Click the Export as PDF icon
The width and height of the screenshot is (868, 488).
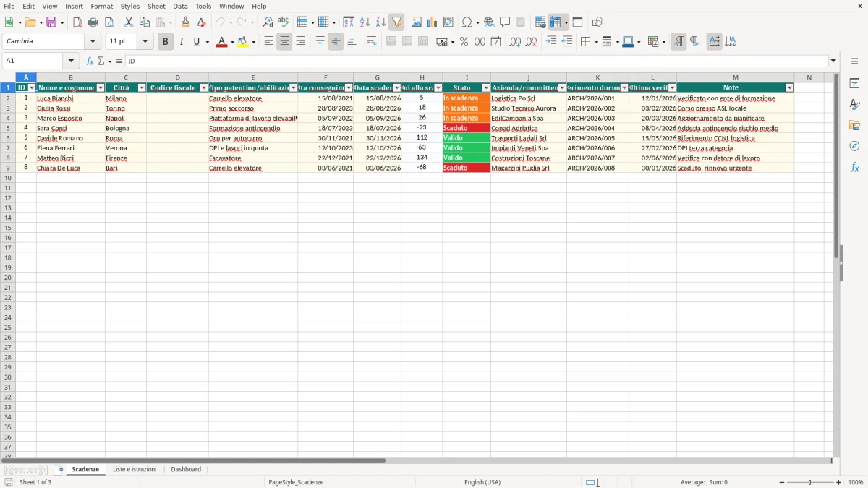coord(77,22)
